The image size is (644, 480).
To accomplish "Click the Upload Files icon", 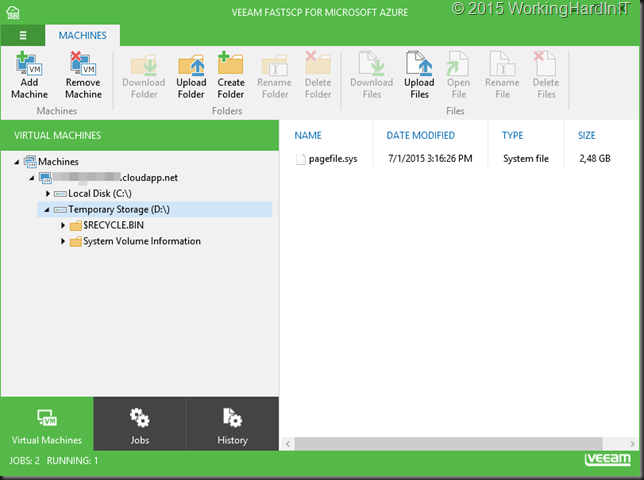I will pyautogui.click(x=419, y=64).
